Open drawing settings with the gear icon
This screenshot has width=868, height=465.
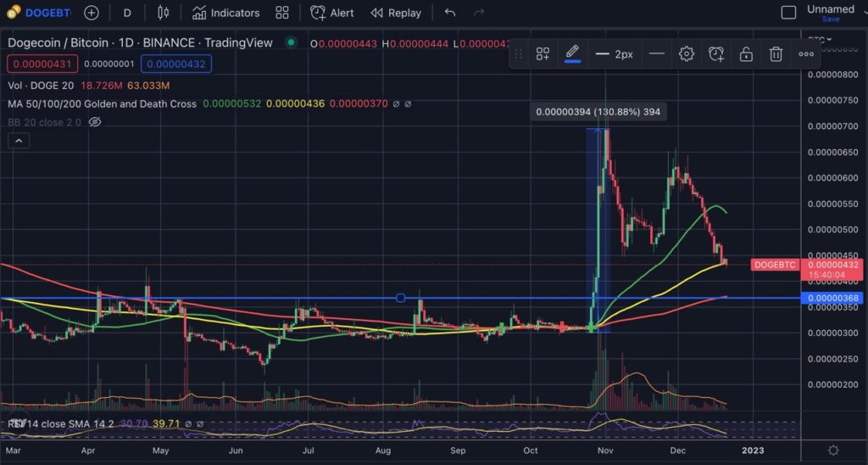687,54
